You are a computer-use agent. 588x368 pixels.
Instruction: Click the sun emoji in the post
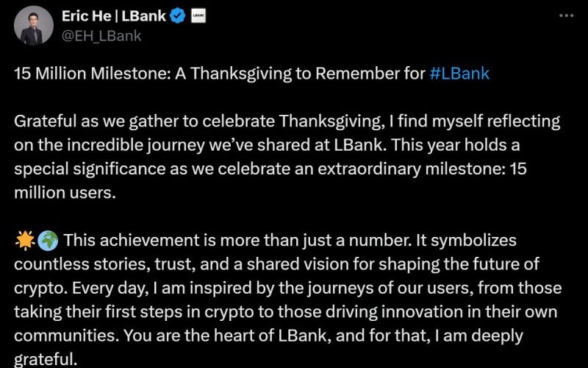[24, 241]
